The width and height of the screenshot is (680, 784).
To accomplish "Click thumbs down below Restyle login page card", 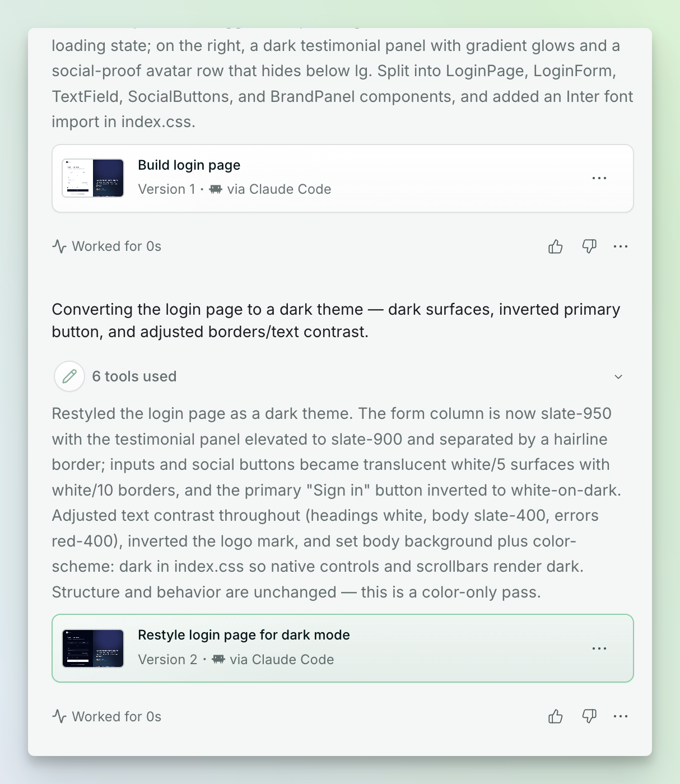I will point(589,716).
